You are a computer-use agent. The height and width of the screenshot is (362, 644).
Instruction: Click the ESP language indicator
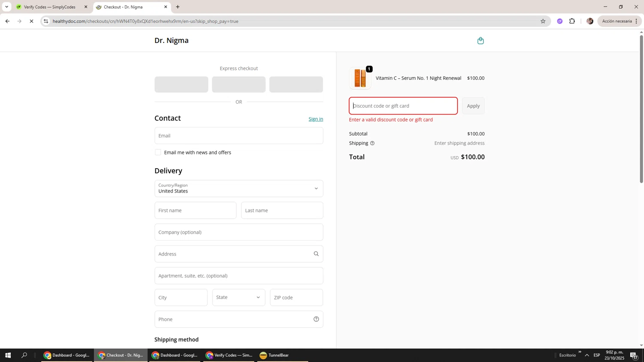597,355
